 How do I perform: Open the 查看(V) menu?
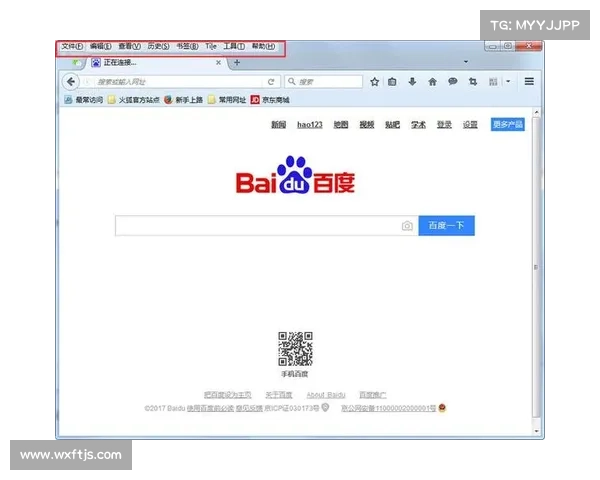coord(129,46)
